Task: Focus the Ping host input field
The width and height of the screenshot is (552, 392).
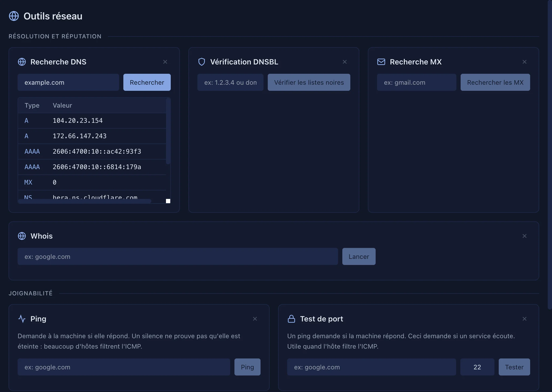Action: point(124,367)
